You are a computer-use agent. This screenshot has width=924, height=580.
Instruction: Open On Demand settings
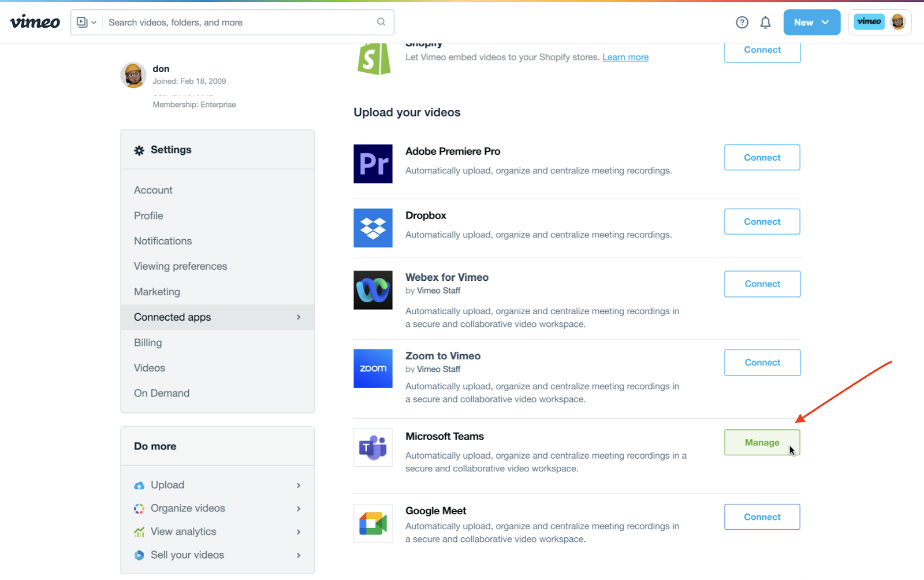[x=162, y=393]
